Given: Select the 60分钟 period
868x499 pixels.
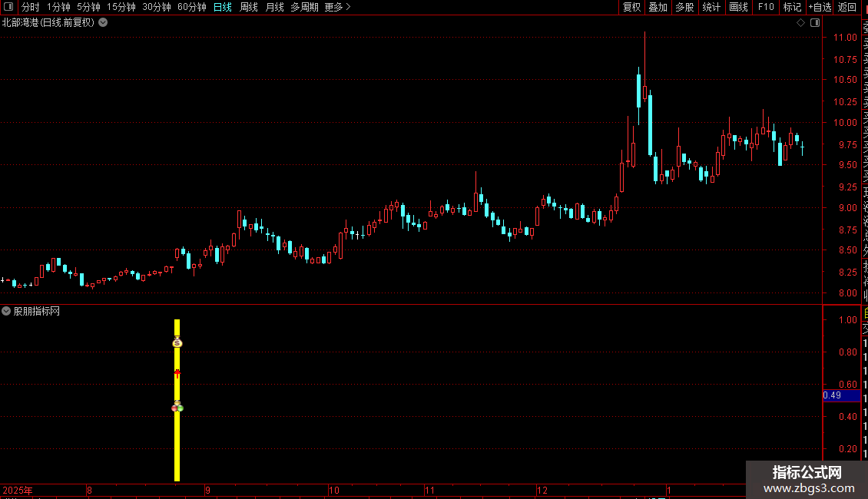Looking at the screenshot, I should (192, 7).
